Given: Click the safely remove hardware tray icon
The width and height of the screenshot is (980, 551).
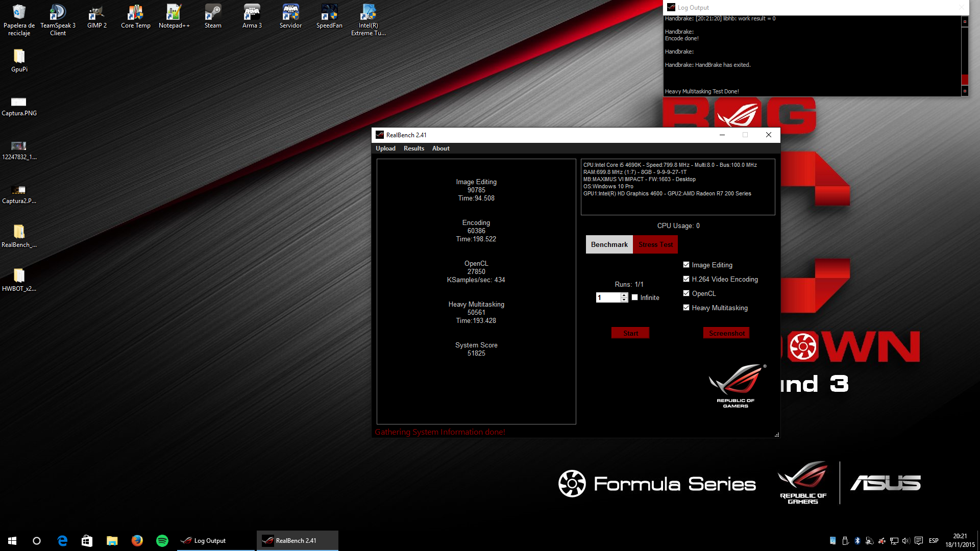Looking at the screenshot, I should pos(845,540).
